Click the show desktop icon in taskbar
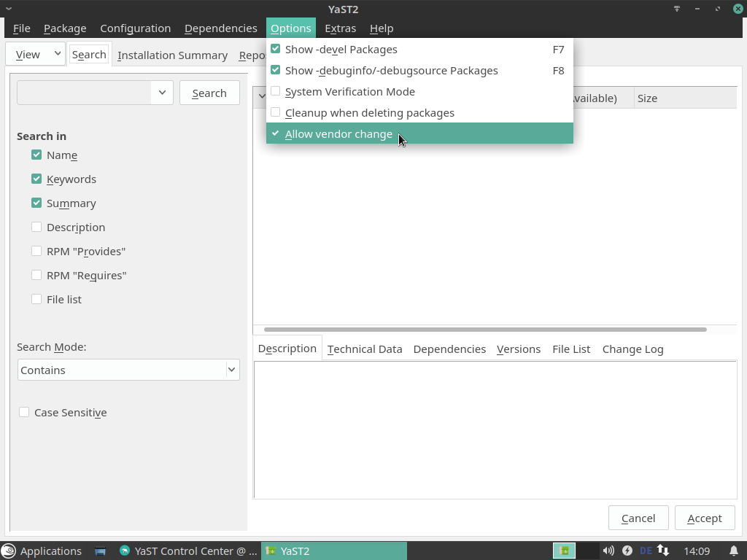The height and width of the screenshot is (560, 747). pos(101,551)
